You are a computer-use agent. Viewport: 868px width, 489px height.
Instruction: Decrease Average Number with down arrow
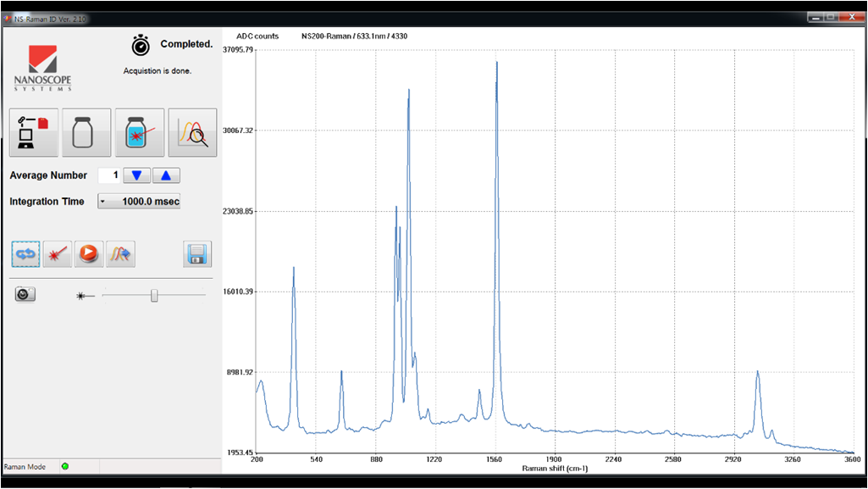coord(137,175)
